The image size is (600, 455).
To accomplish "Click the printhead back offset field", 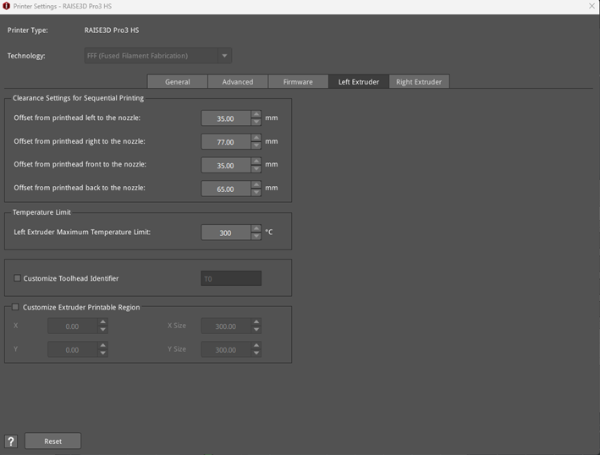I will point(225,188).
